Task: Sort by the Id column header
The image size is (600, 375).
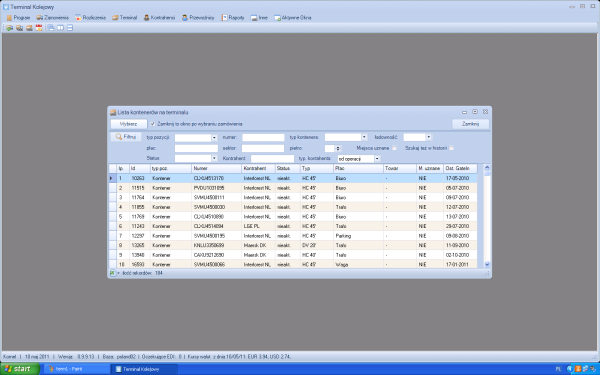Action: 140,168
